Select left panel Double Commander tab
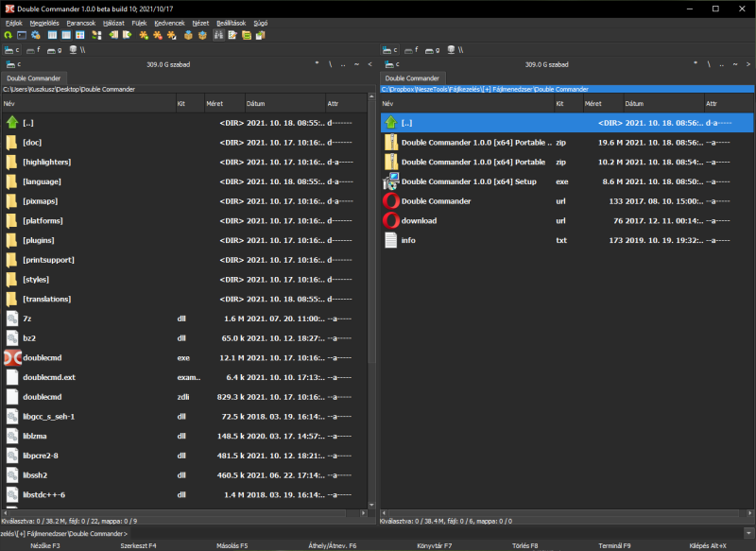The height and width of the screenshot is (551, 756). click(x=34, y=78)
